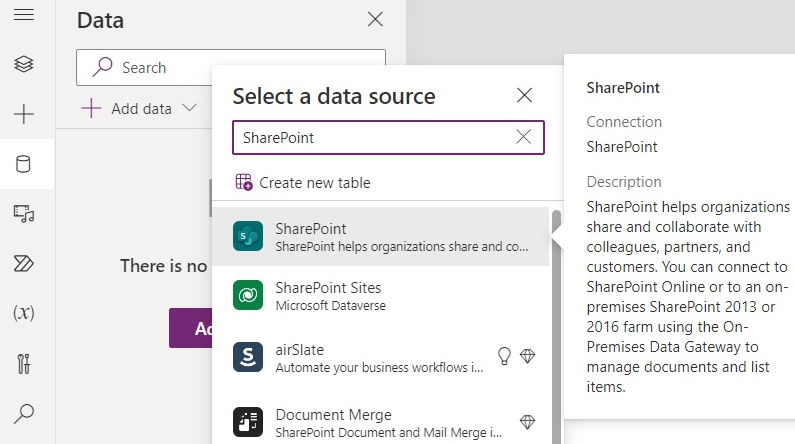The height and width of the screenshot is (444, 795).
Task: Click the SharePoint search input field
Action: (x=388, y=137)
